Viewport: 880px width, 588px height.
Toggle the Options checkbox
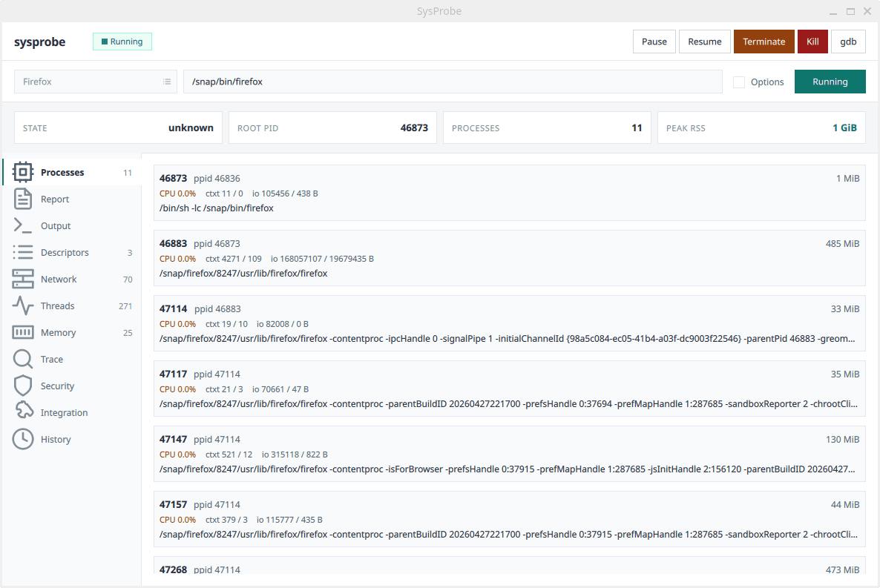click(x=739, y=82)
